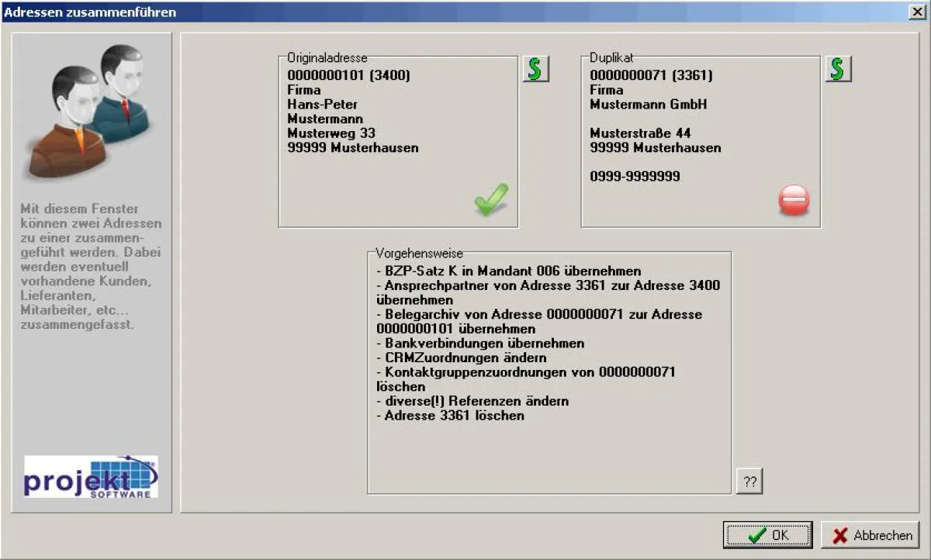
Task: Confirm the merge with the OK button
Action: coord(767,535)
